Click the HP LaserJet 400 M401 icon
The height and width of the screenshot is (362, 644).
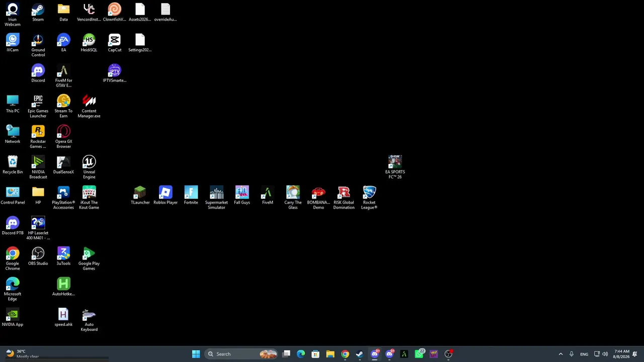pos(38,229)
